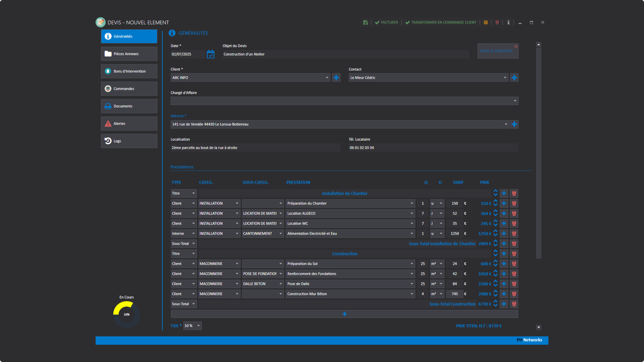This screenshot has width=644, height=362.
Task: Expand the Chargé d'Affaire dropdown
Action: coord(344,101)
